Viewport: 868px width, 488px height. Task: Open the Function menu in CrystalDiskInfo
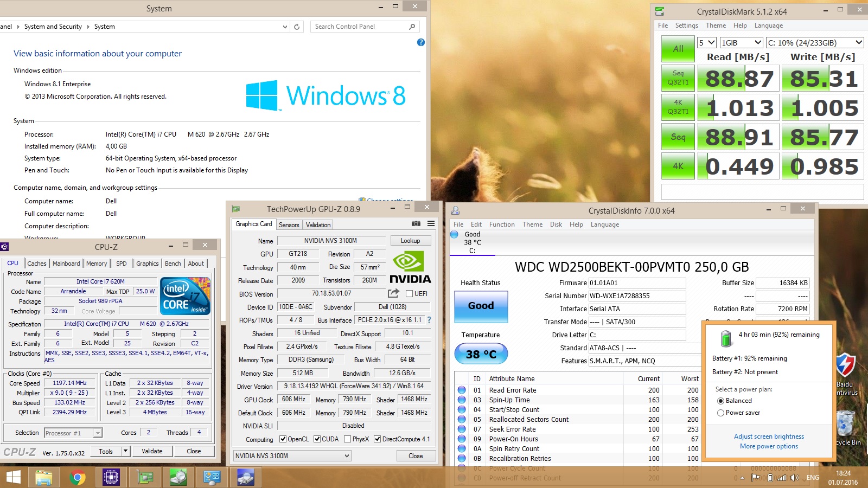click(x=502, y=224)
